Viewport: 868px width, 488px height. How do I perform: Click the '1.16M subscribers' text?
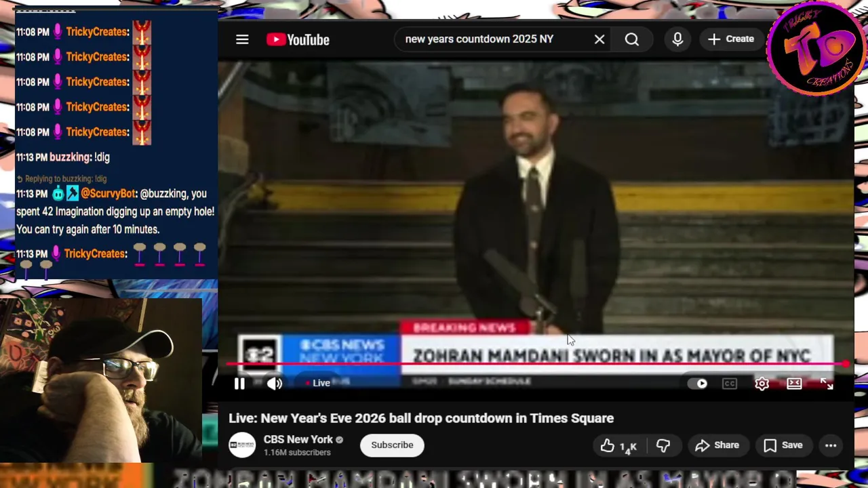coord(297,453)
